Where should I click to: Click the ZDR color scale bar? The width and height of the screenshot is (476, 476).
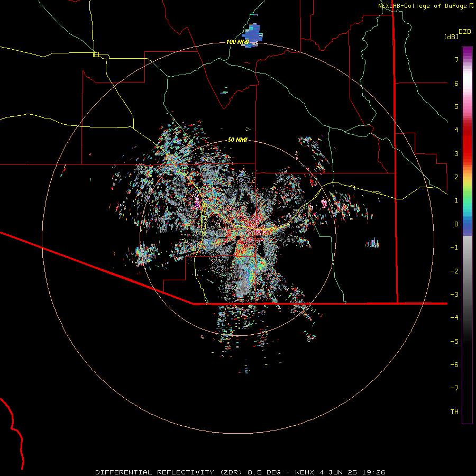467,235
